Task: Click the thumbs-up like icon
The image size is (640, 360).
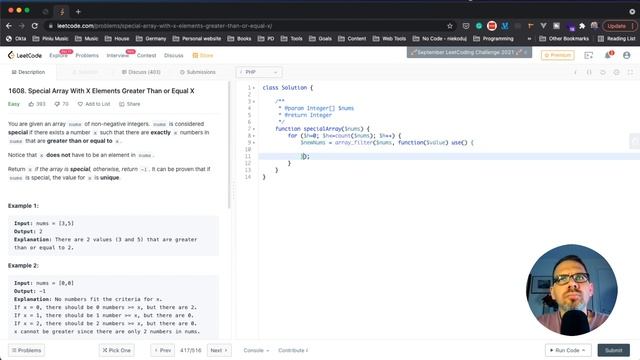Action: pos(31,104)
